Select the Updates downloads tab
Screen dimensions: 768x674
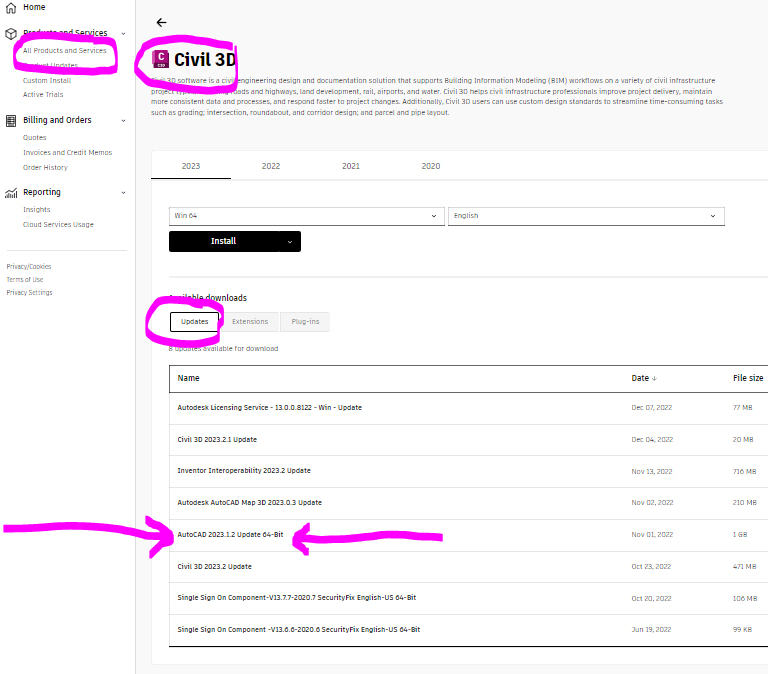click(x=194, y=322)
